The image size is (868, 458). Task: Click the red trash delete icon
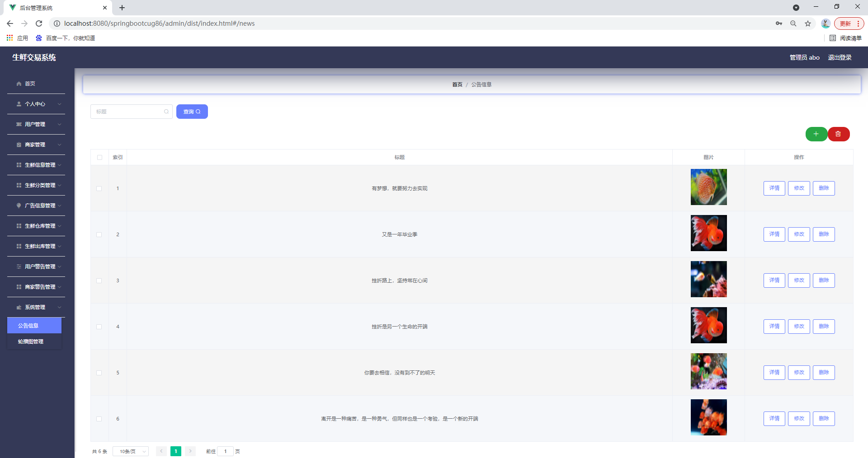click(839, 134)
